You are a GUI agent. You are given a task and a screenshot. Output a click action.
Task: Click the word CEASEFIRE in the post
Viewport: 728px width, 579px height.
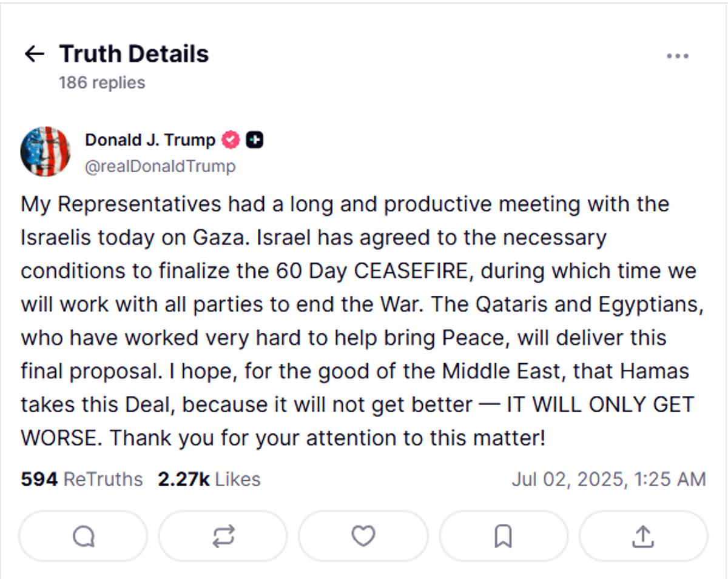(412, 270)
